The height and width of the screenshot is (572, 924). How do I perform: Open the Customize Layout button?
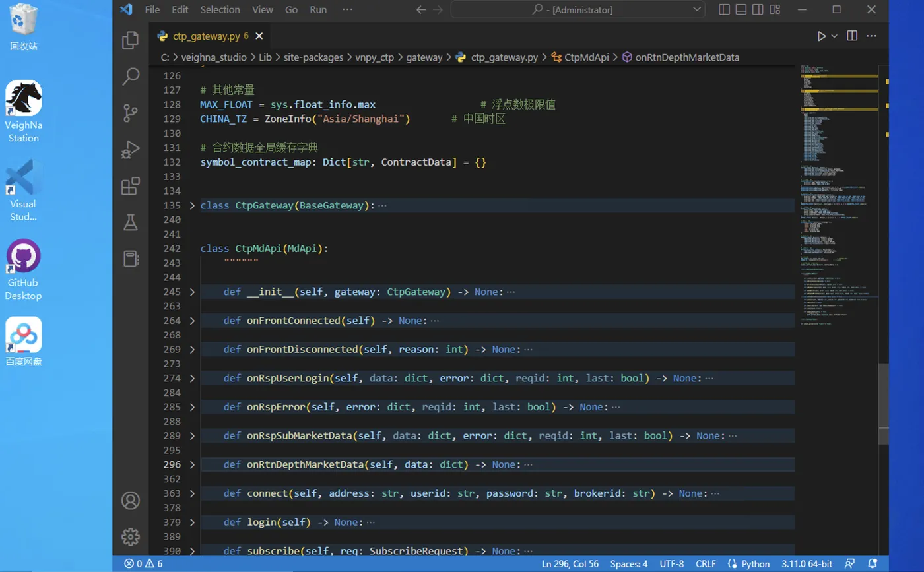[x=775, y=9]
